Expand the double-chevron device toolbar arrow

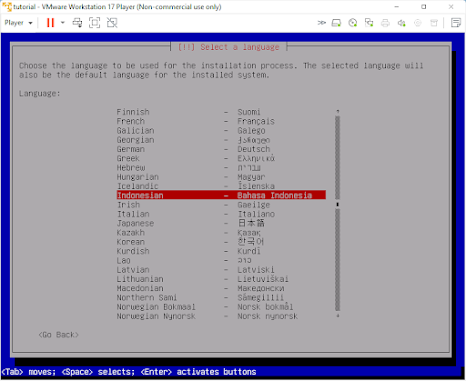pyautogui.click(x=321, y=23)
